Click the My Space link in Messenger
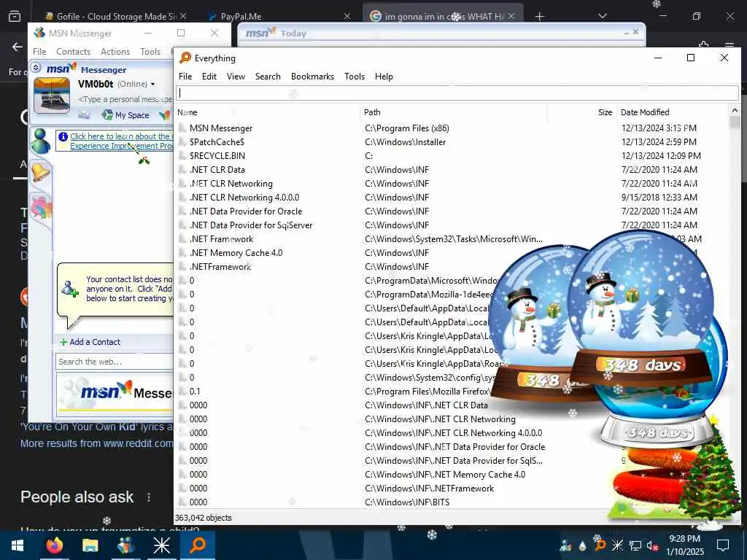 [132, 115]
